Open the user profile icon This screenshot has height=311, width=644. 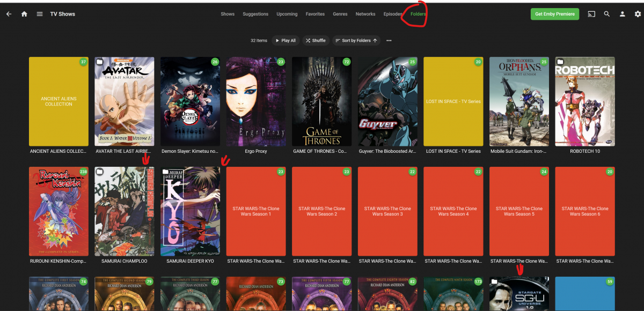click(623, 14)
